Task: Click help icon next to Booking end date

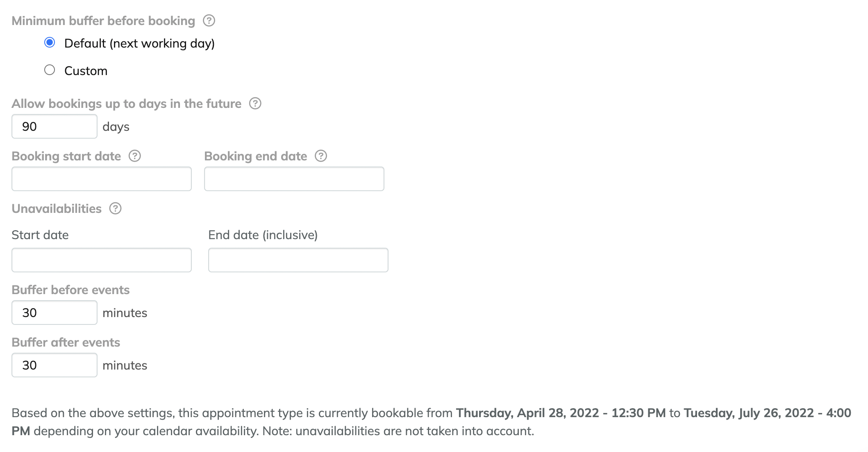Action: pos(321,156)
